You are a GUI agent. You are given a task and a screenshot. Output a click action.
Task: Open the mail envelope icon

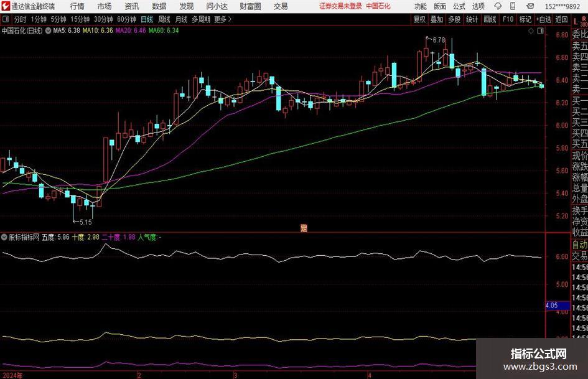click(x=530, y=6)
